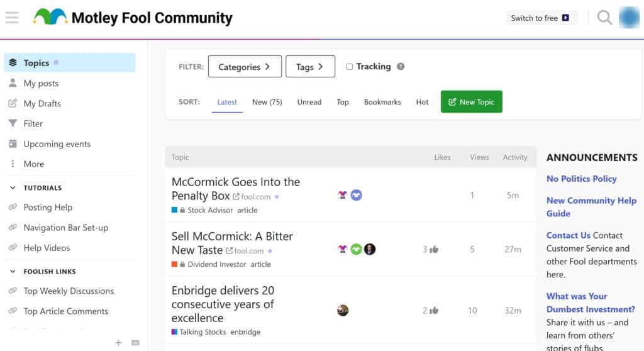Image resolution: width=644 pixels, height=351 pixels.
Task: Open the Categories filter dropdown
Action: point(245,67)
